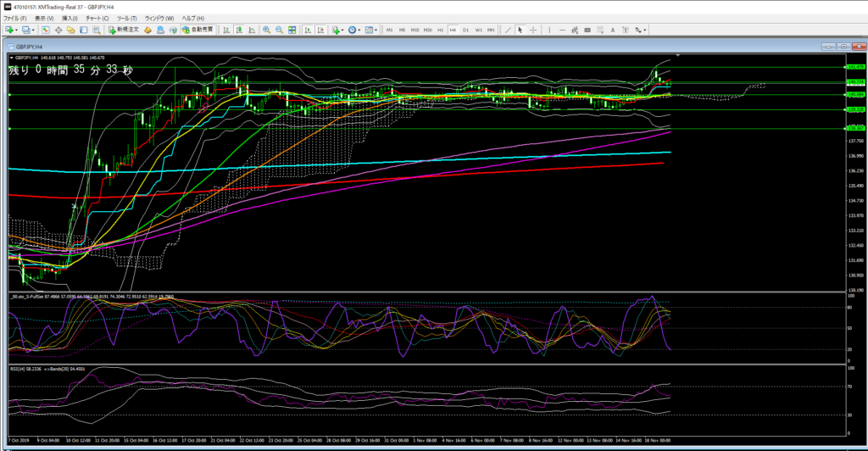The width and height of the screenshot is (868, 451).
Task: Open the indicators list icon
Action: [336, 30]
